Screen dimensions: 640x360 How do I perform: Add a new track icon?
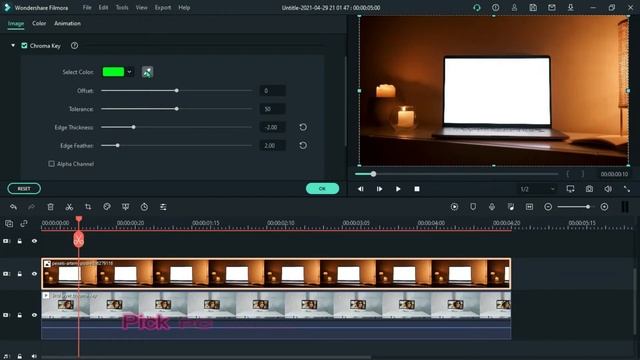point(9,223)
